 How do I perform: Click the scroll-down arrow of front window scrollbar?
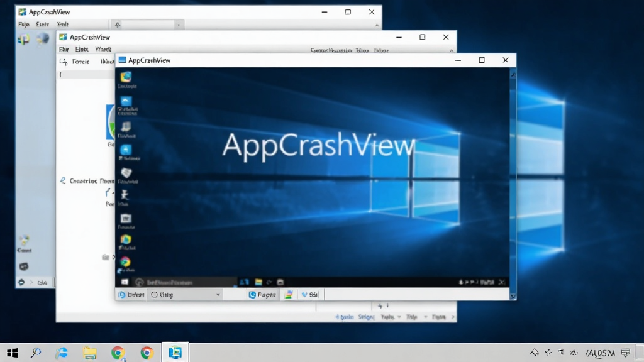(x=513, y=296)
